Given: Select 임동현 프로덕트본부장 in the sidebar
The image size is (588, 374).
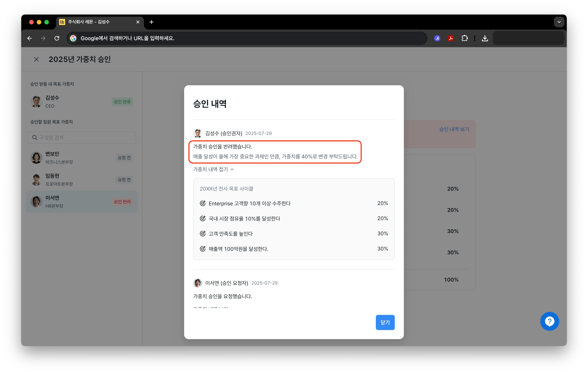Looking at the screenshot, I should tap(82, 180).
